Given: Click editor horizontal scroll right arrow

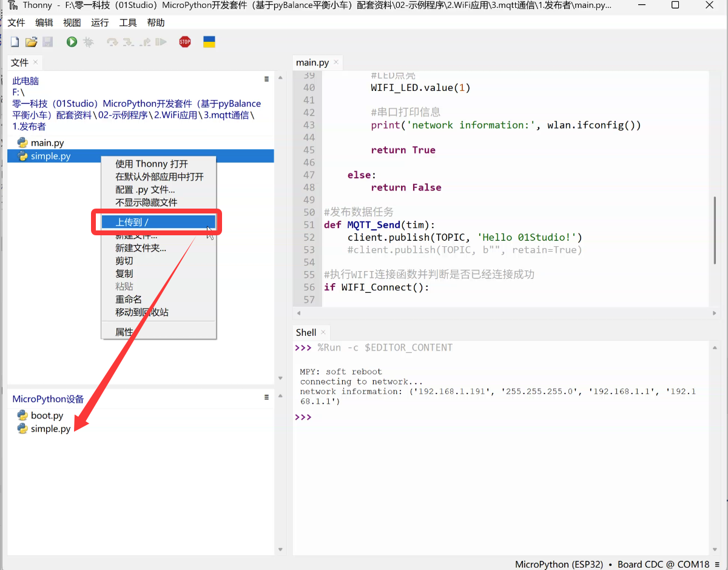Looking at the screenshot, I should (x=714, y=313).
